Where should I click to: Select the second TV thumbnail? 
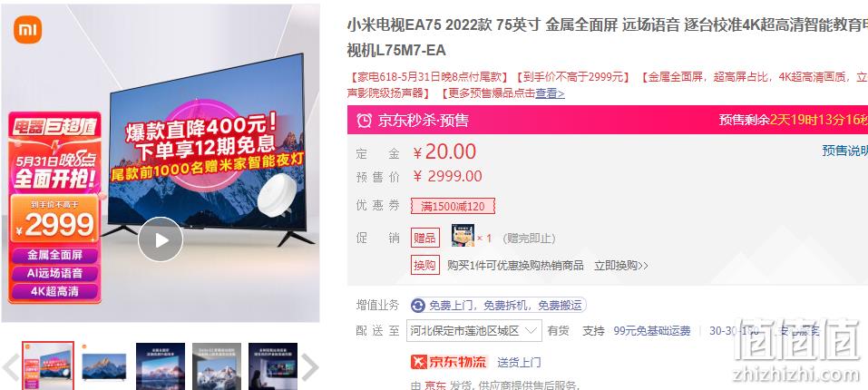coord(104,366)
